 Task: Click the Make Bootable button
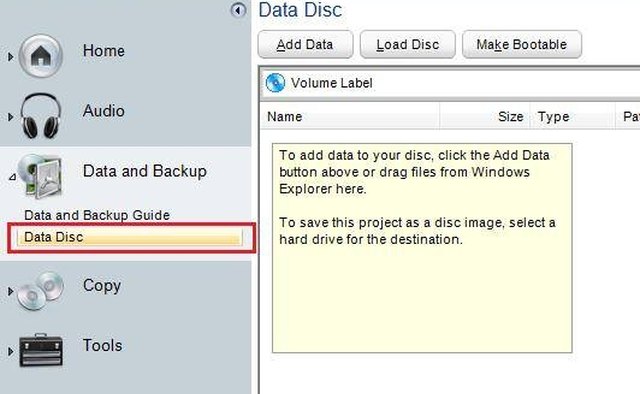522,45
